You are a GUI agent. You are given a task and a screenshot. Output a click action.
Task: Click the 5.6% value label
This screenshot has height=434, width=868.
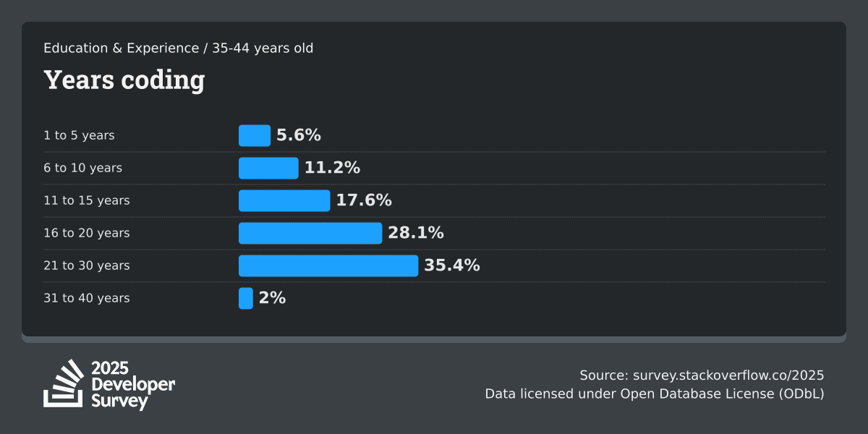click(x=299, y=135)
